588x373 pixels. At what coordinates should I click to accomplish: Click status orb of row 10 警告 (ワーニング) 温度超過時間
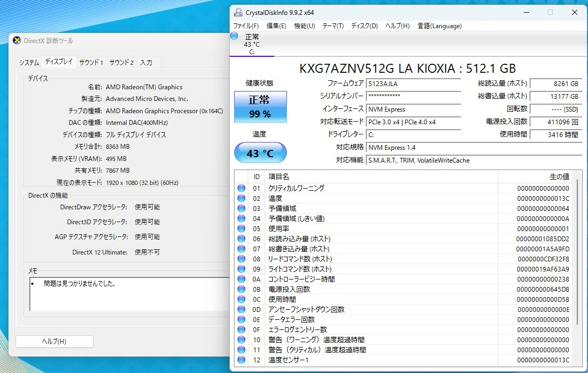click(x=241, y=340)
